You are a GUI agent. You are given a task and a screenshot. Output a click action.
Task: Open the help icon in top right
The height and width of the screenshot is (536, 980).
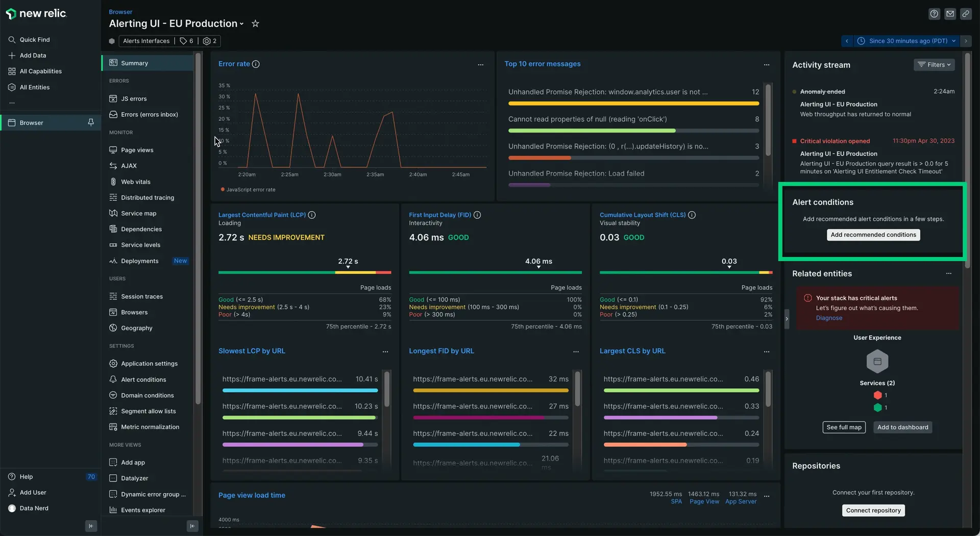coord(934,14)
